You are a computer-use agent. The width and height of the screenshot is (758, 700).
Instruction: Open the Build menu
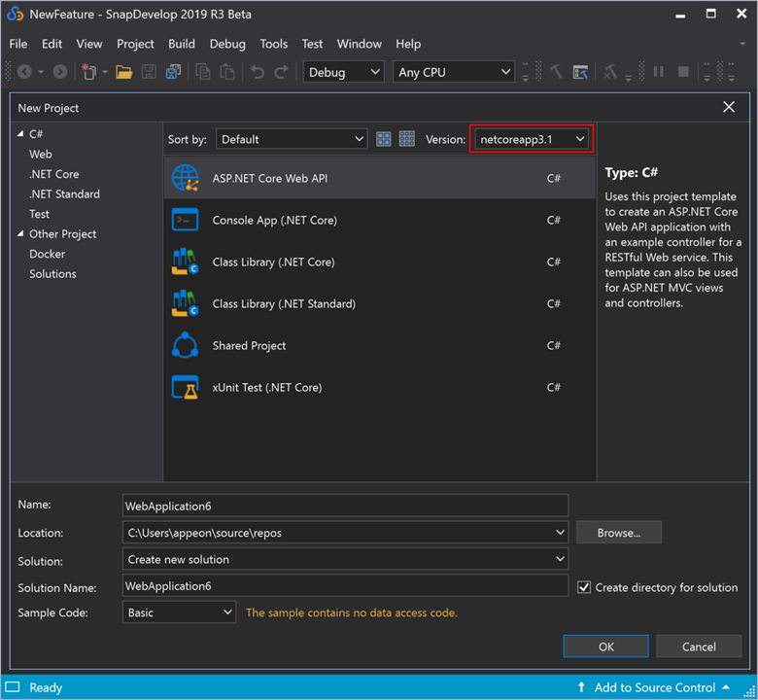click(x=182, y=44)
